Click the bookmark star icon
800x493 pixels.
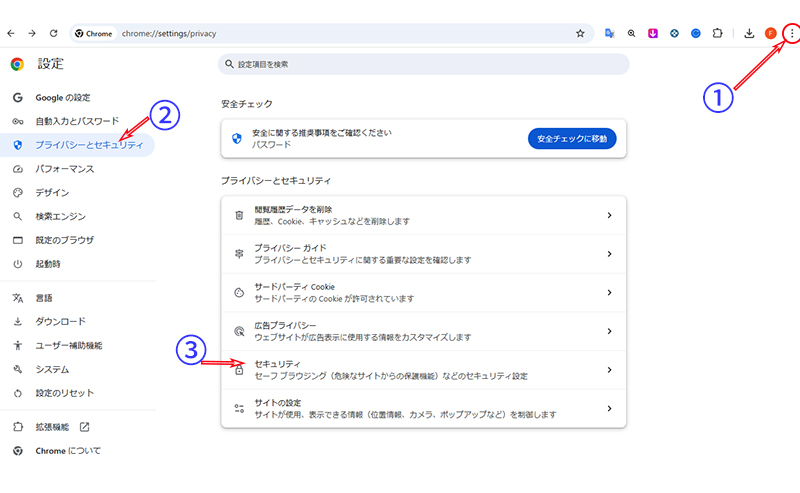coord(580,33)
